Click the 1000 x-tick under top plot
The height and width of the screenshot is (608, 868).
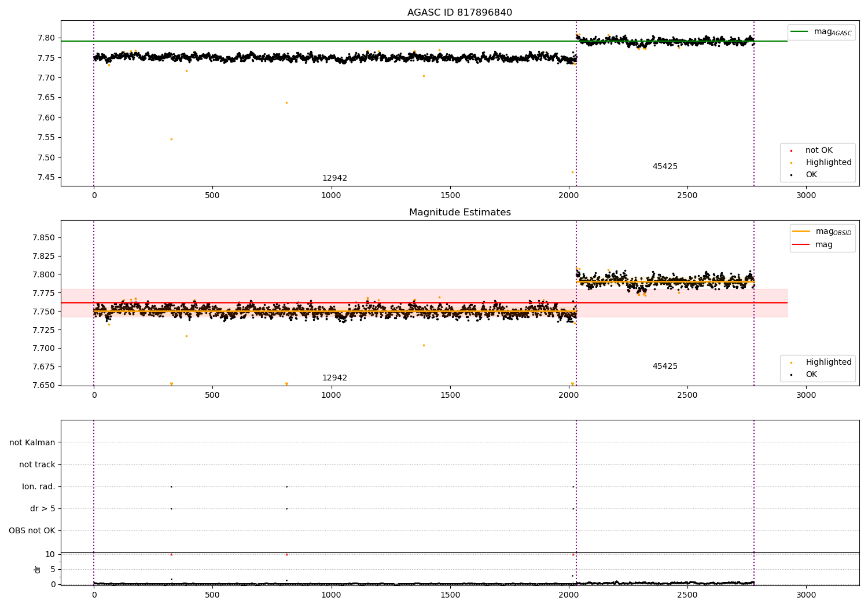pyautogui.click(x=331, y=196)
